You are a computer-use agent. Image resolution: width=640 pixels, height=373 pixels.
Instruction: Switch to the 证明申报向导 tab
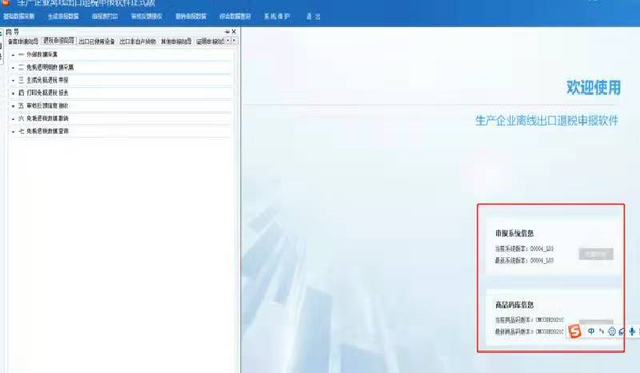(x=210, y=41)
